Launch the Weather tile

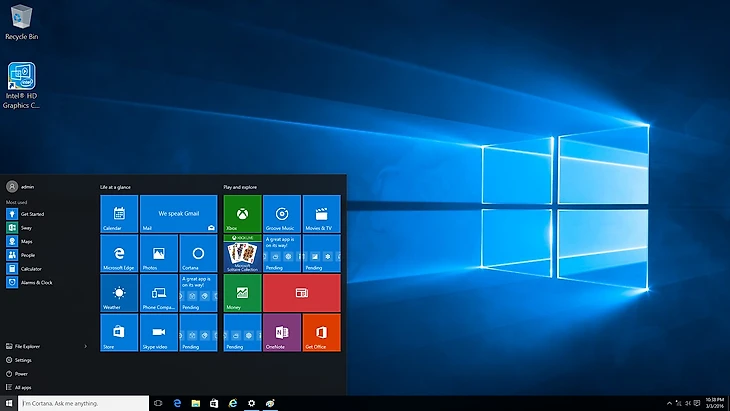[119, 293]
